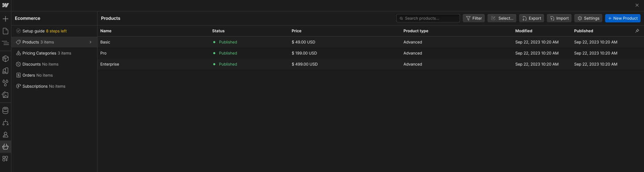Close the Ecommerce panel with X

[x=637, y=5]
